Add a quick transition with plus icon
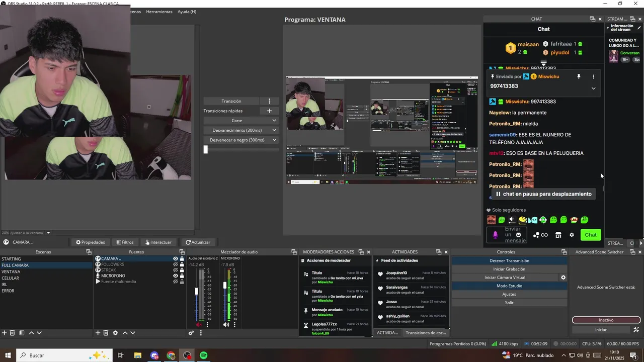The width and height of the screenshot is (644, 362). 269,111
